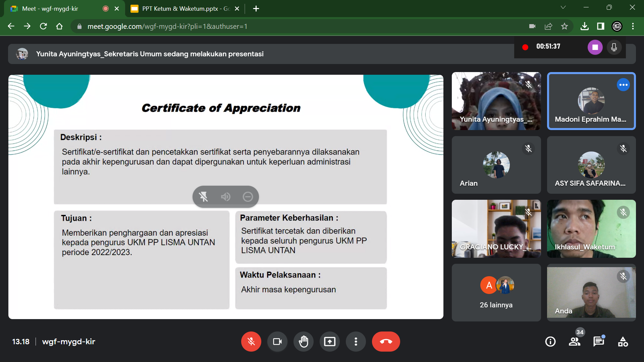
Task: Mute the presentation audio speaker icon
Action: click(x=225, y=197)
